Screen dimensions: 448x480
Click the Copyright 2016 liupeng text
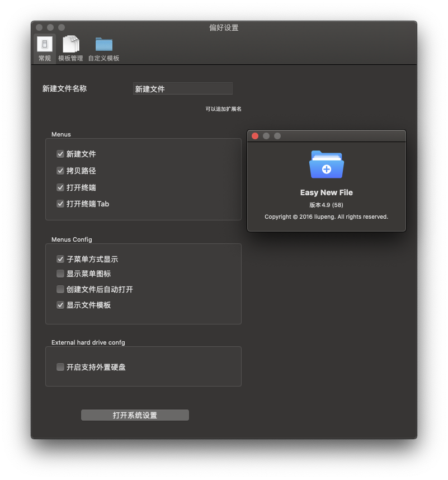coord(326,217)
